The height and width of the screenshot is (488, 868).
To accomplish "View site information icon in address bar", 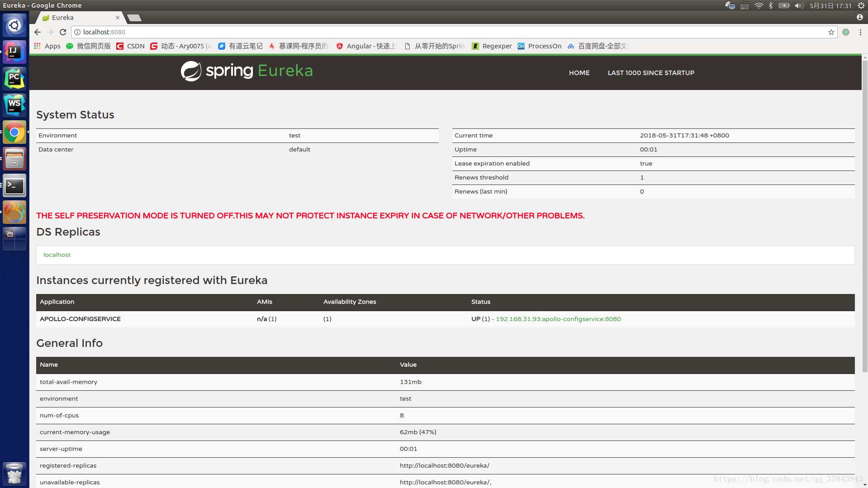I will click(77, 32).
